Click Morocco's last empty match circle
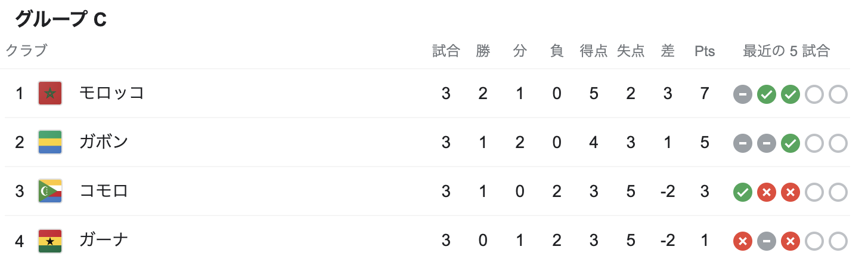This screenshot has width=868, height=271. [838, 94]
